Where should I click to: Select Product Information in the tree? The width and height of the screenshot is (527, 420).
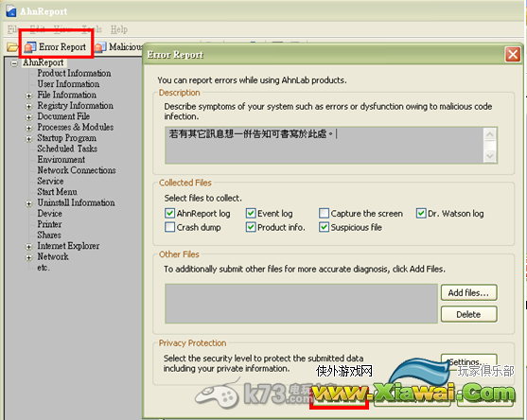coord(74,73)
